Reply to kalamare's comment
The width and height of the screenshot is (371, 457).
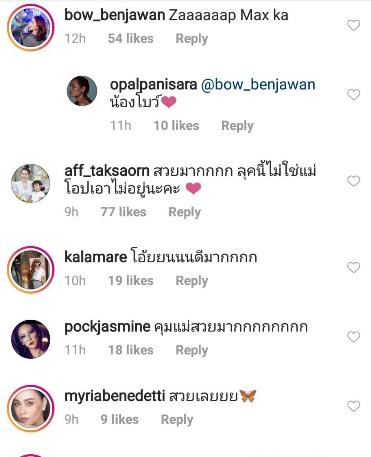(192, 281)
